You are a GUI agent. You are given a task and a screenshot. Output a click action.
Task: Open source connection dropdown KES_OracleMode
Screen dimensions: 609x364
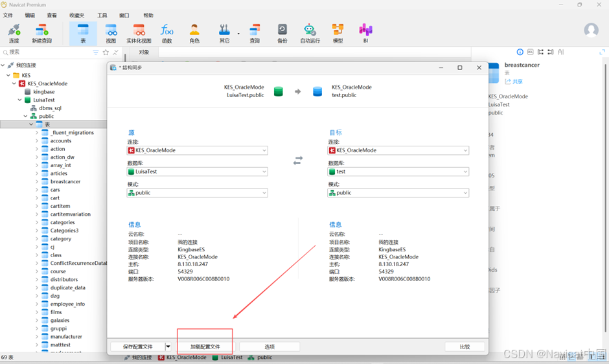(198, 150)
